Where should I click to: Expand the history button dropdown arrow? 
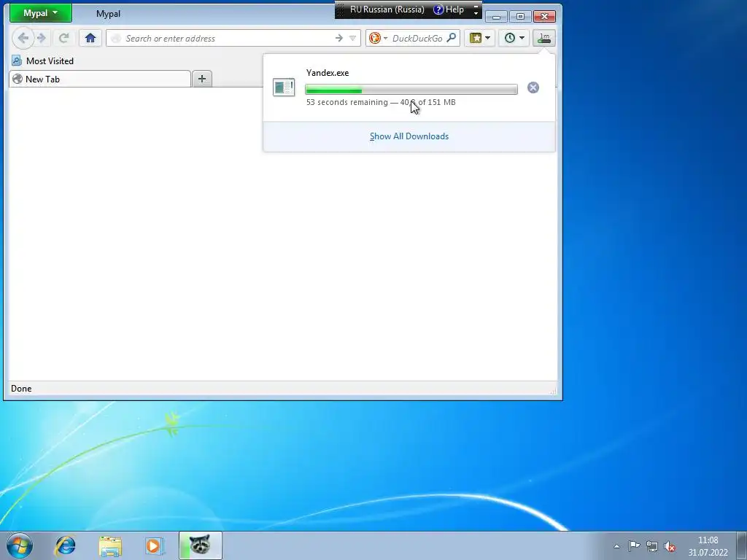point(522,38)
